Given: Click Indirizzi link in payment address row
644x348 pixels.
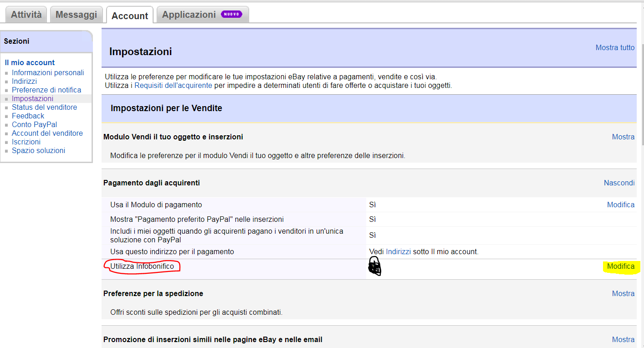Looking at the screenshot, I should (x=398, y=251).
